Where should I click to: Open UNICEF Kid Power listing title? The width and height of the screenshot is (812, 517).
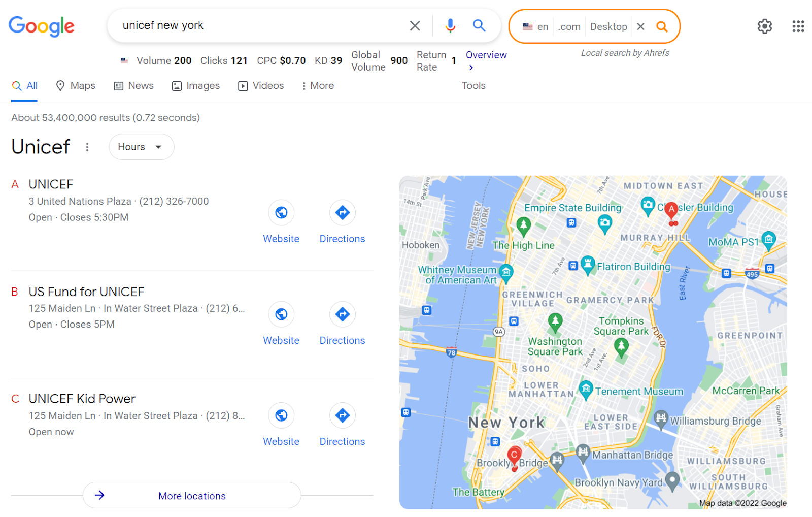(x=82, y=399)
